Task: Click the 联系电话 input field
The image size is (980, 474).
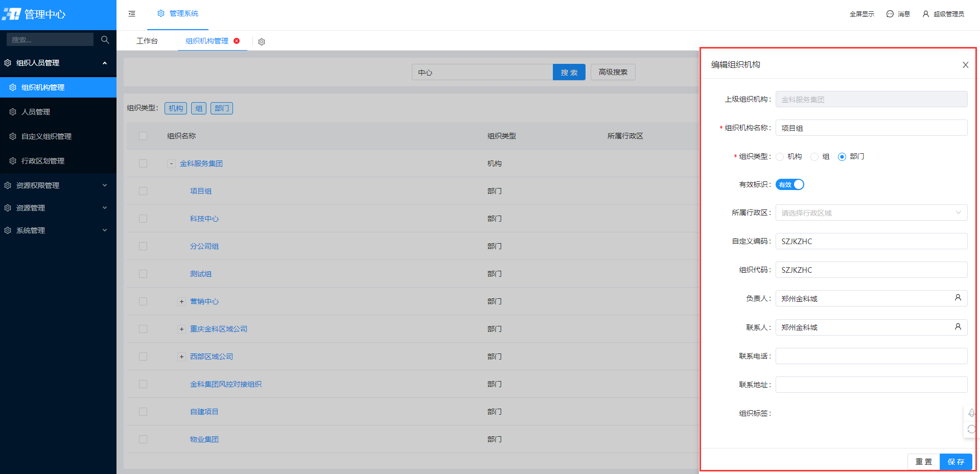Action: [x=871, y=356]
